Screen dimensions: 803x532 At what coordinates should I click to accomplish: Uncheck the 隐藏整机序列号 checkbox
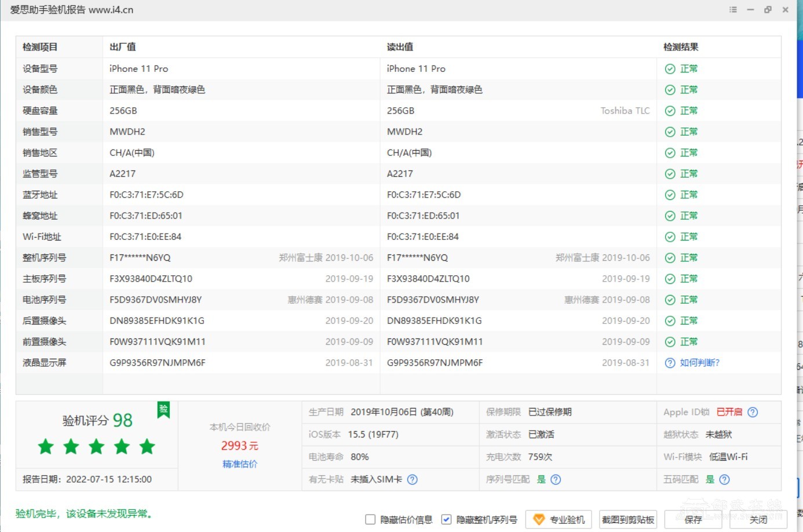[446, 519]
